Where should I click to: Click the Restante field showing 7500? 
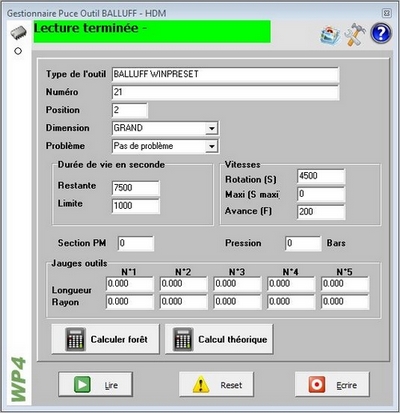point(136,188)
